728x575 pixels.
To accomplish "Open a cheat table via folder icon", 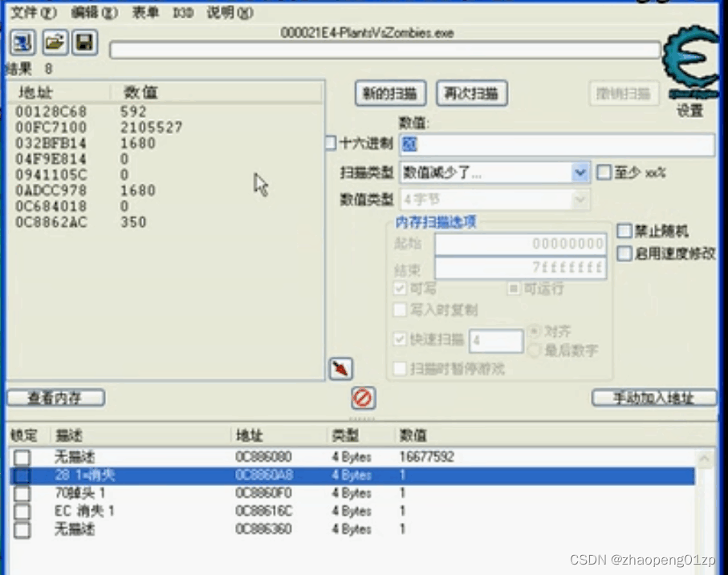I will pos(54,43).
